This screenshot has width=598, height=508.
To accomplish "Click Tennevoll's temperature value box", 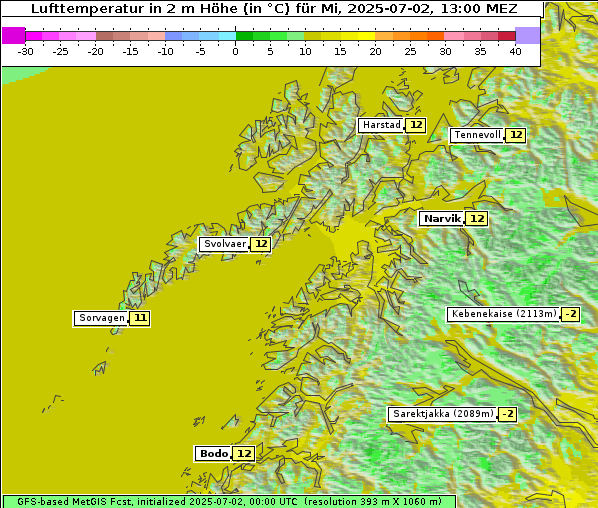I will point(516,135).
